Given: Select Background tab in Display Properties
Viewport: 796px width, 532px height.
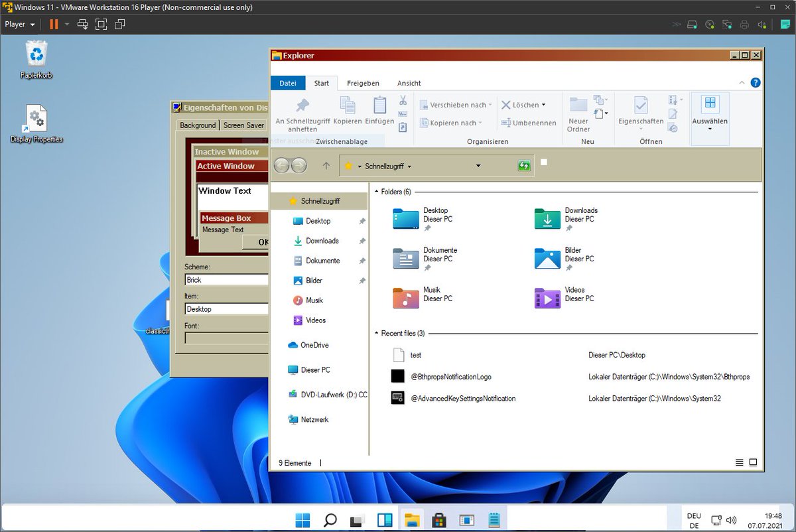Looking at the screenshot, I should (198, 125).
